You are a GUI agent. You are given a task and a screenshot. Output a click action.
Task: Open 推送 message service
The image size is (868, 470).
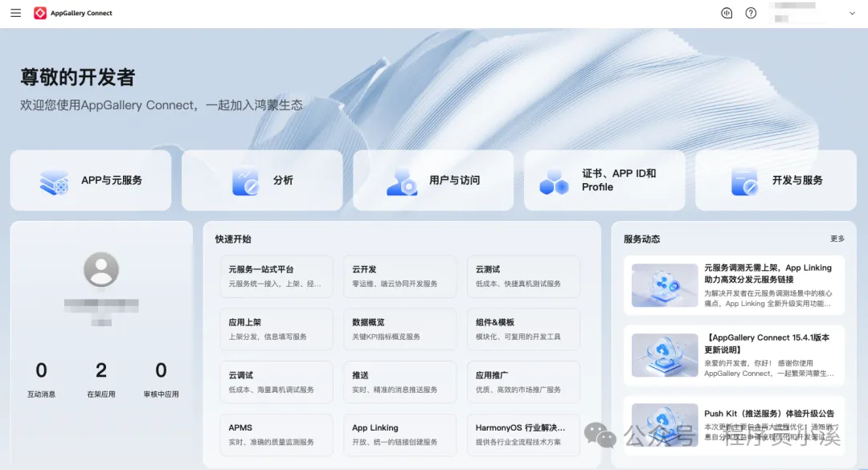[399, 382]
